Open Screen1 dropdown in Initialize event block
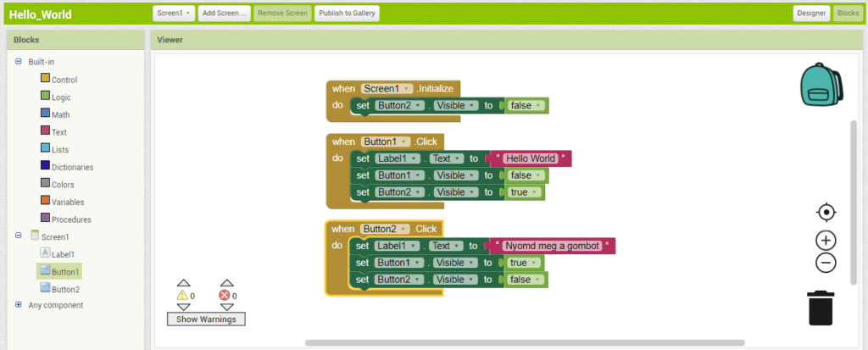The image size is (868, 350). (x=387, y=89)
